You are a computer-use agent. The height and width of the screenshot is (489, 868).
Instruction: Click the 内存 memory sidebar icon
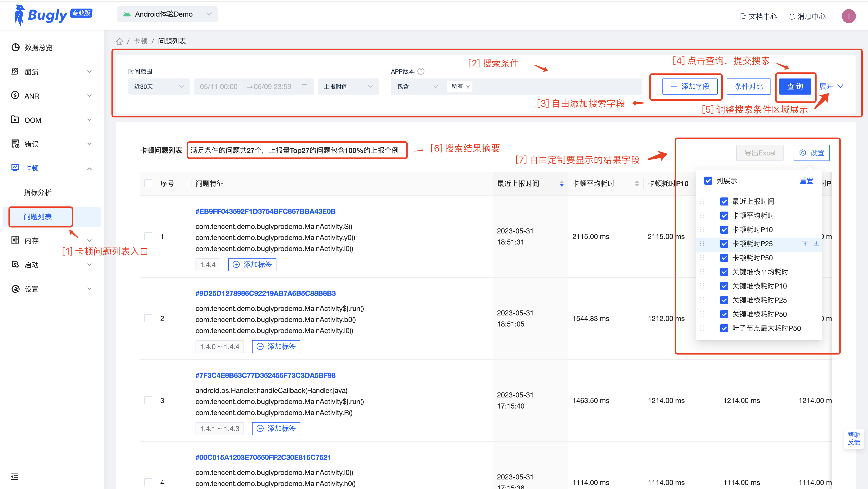pyautogui.click(x=15, y=240)
